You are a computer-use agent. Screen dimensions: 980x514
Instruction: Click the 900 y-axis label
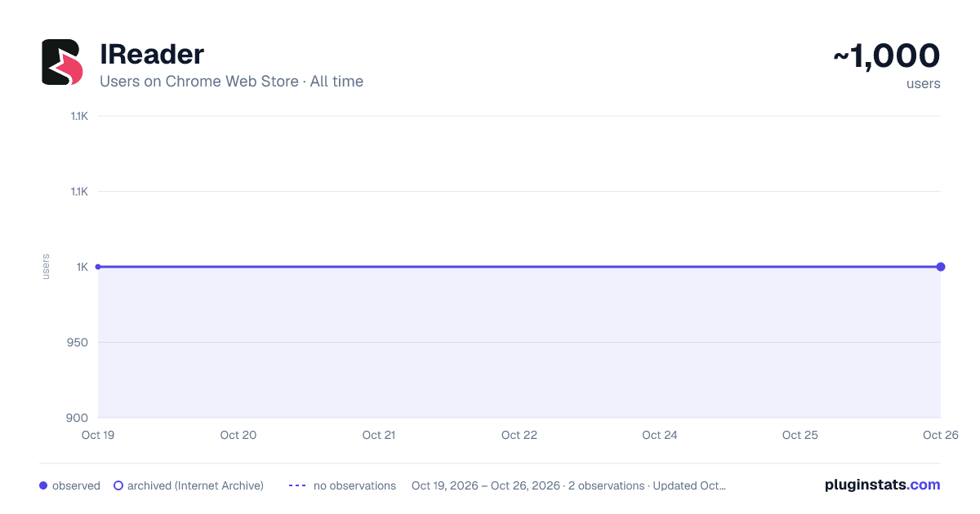(x=78, y=418)
